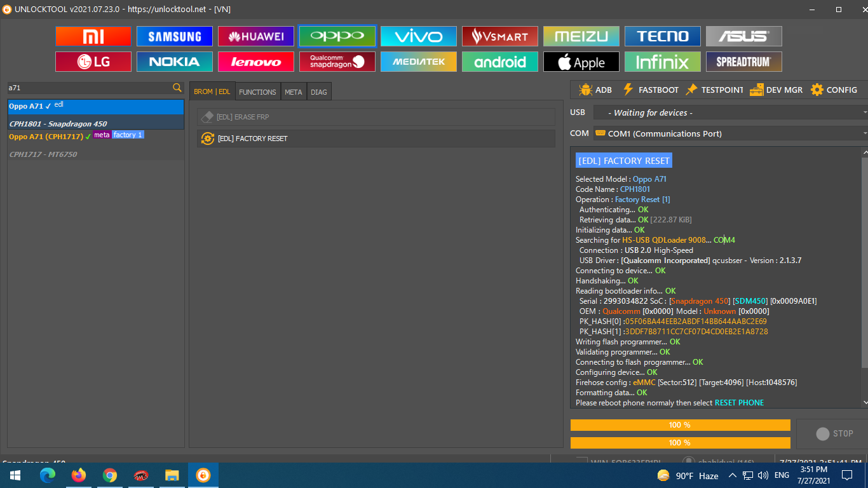This screenshot has height=488, width=868.
Task: Click the search magnifier icon
Action: (x=177, y=88)
